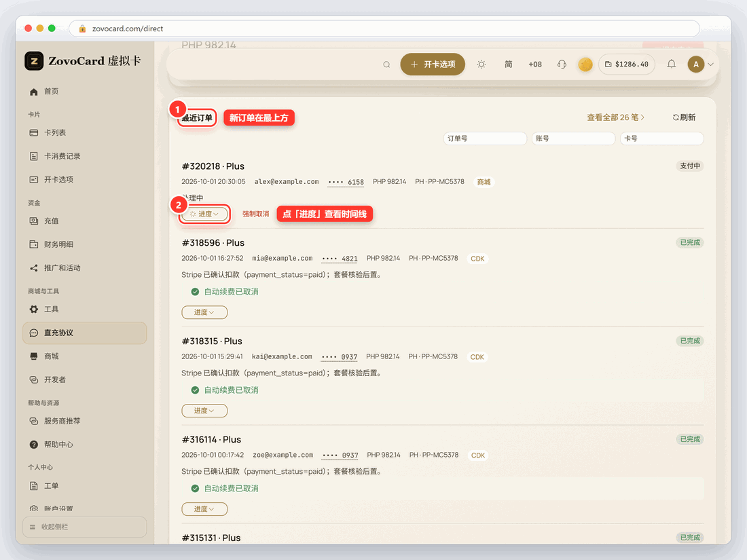Viewport: 747px width, 560px height.
Task: Click 强制取消 on order #320218
Action: pyautogui.click(x=255, y=214)
